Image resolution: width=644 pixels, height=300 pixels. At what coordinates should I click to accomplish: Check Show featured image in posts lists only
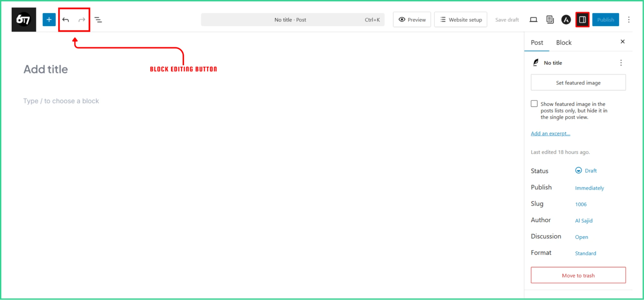click(534, 104)
